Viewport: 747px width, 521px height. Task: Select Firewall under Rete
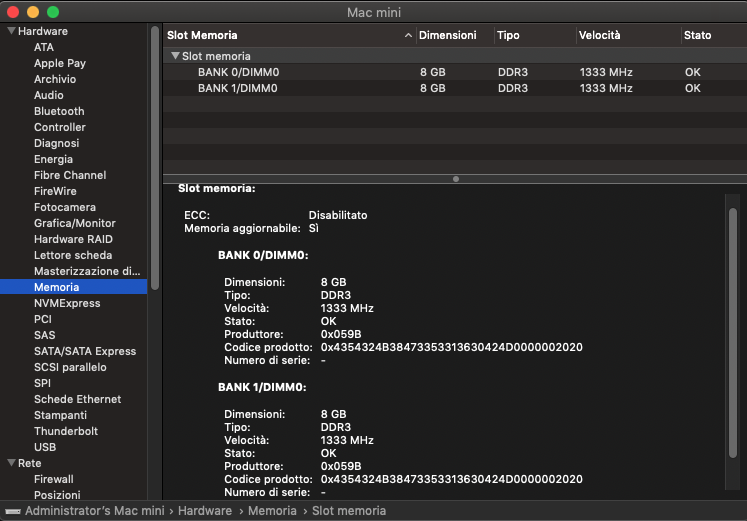pyautogui.click(x=54, y=479)
